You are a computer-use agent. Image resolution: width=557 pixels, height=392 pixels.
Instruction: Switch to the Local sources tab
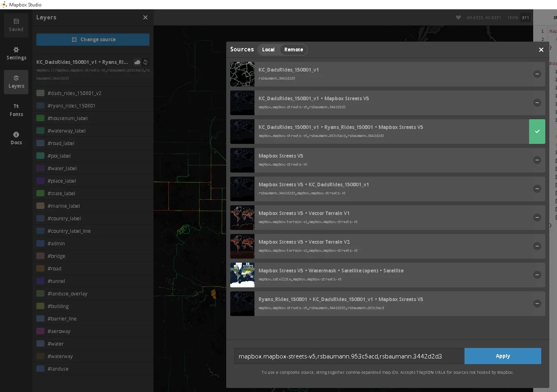(x=268, y=50)
